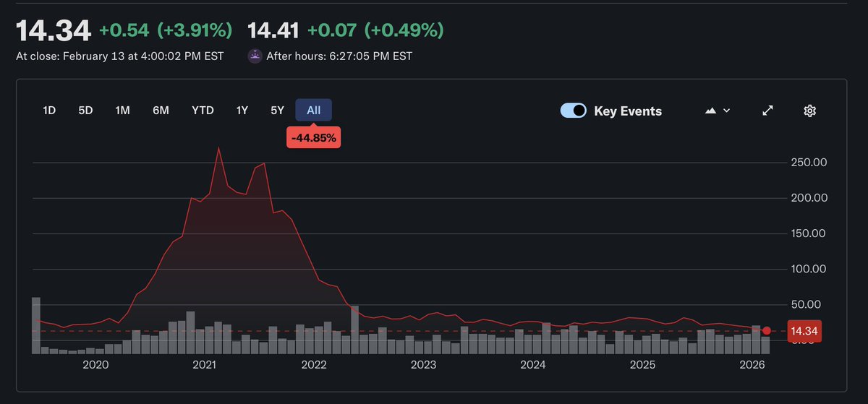Screen dimensions: 868x404
Task: Click the after hours moon icon
Action: click(255, 56)
